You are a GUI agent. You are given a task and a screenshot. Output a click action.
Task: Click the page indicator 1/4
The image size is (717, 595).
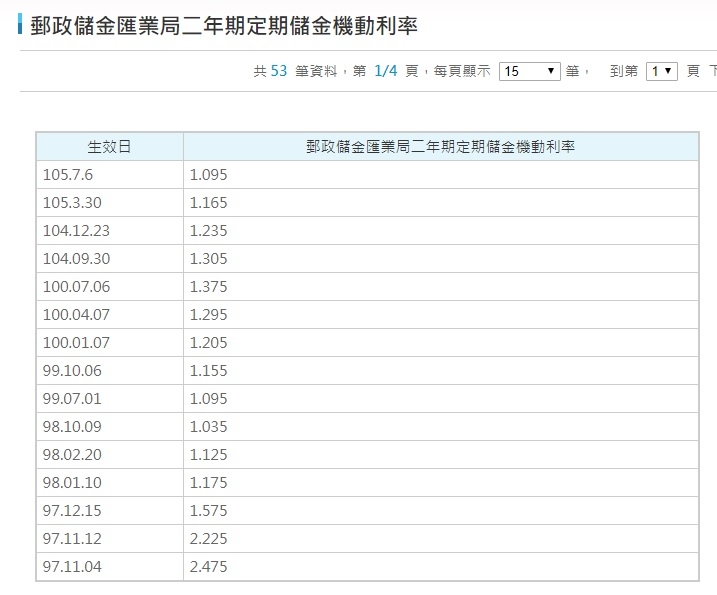386,71
